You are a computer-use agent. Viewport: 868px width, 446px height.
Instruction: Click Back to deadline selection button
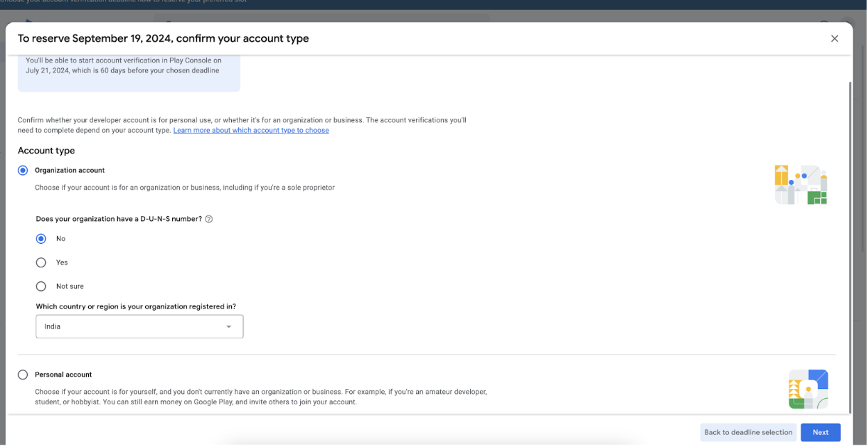pyautogui.click(x=748, y=432)
